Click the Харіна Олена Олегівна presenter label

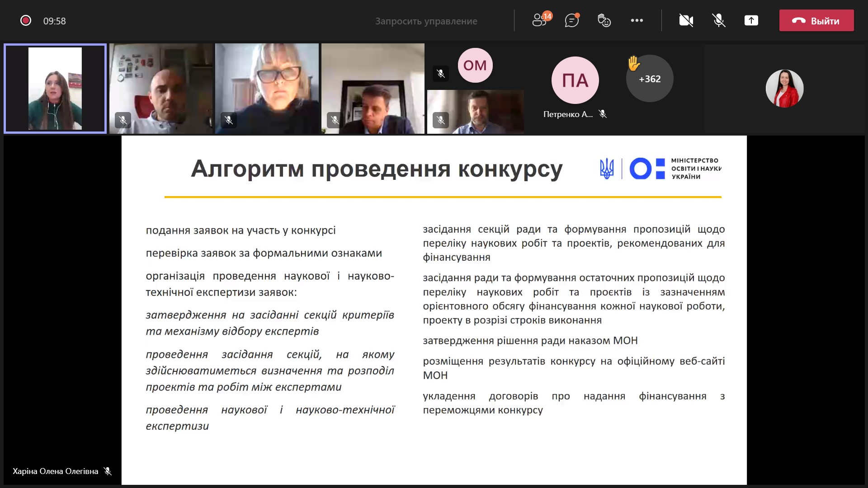point(55,471)
